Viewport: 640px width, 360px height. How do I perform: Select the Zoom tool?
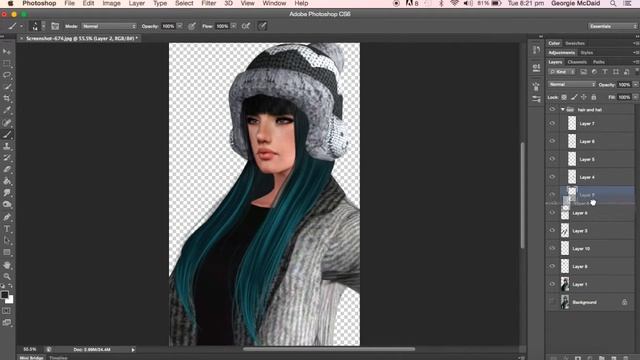point(7,276)
